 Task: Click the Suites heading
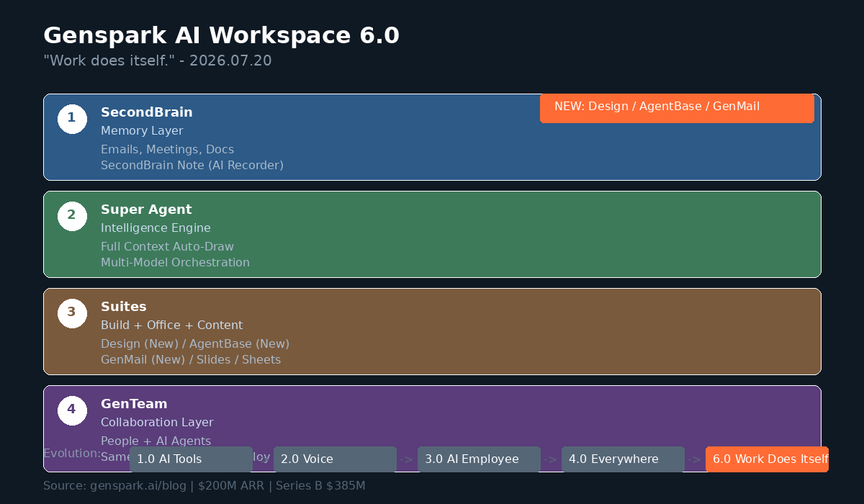coord(124,307)
